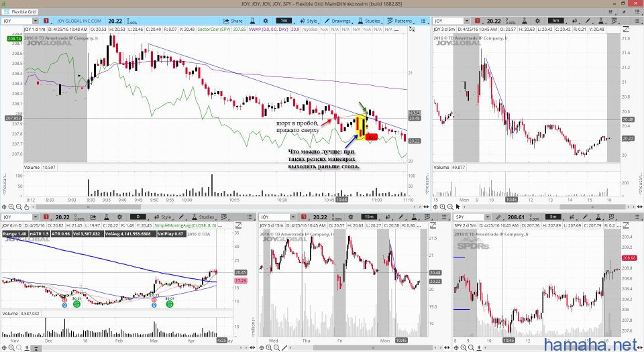Image resolution: width=644 pixels, height=352 pixels.
Task: Click zoom-in magnifier below top-left chart
Action: pos(11,207)
